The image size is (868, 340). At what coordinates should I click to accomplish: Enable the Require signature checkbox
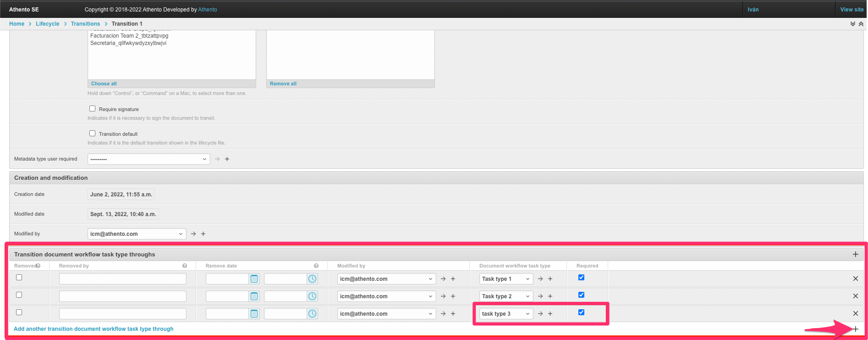click(93, 109)
